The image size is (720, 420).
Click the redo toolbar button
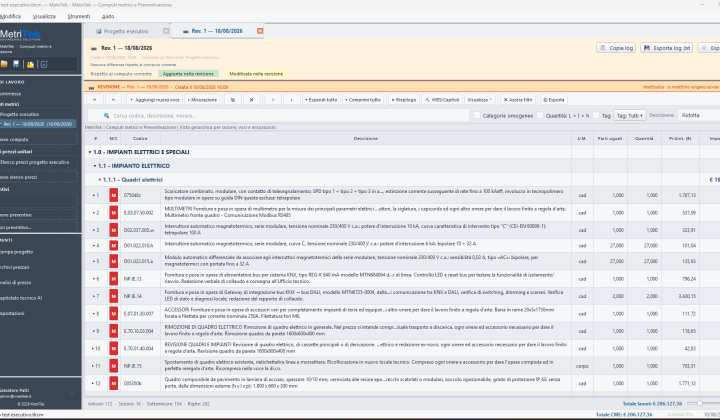[113, 100]
